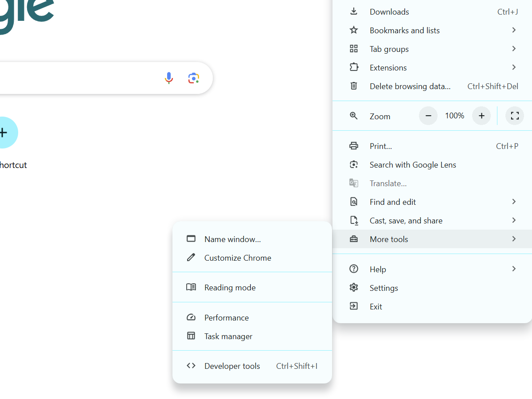532x399 pixels.
Task: Enter fullscreen using the zoom row button
Action: (x=515, y=116)
